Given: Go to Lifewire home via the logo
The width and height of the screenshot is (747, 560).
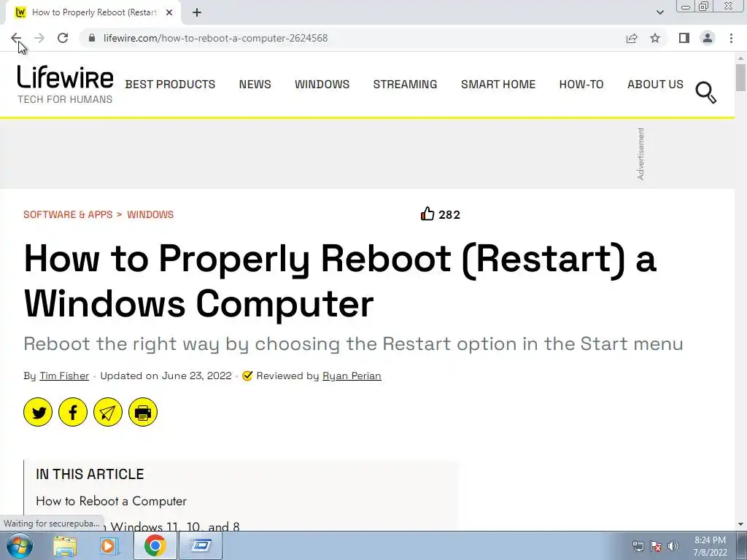Looking at the screenshot, I should click(x=65, y=85).
